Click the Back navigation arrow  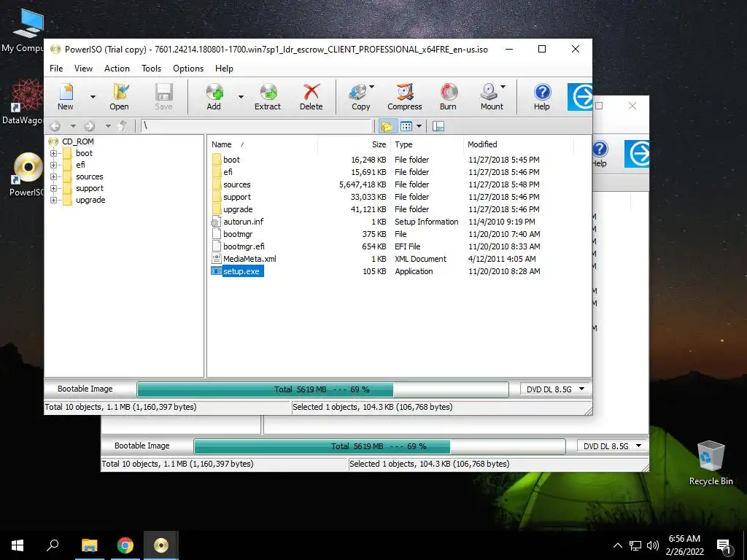point(55,126)
